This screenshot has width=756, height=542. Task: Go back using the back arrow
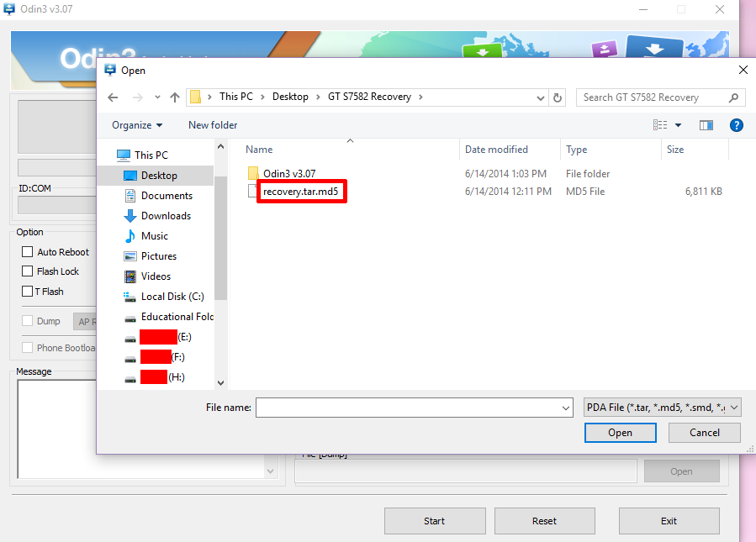113,97
